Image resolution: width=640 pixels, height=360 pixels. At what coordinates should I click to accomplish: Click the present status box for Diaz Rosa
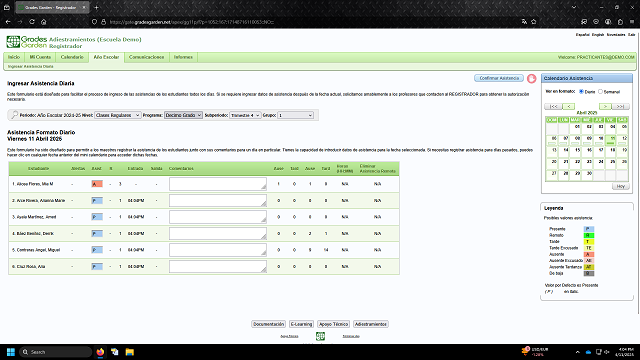pyautogui.click(x=97, y=267)
